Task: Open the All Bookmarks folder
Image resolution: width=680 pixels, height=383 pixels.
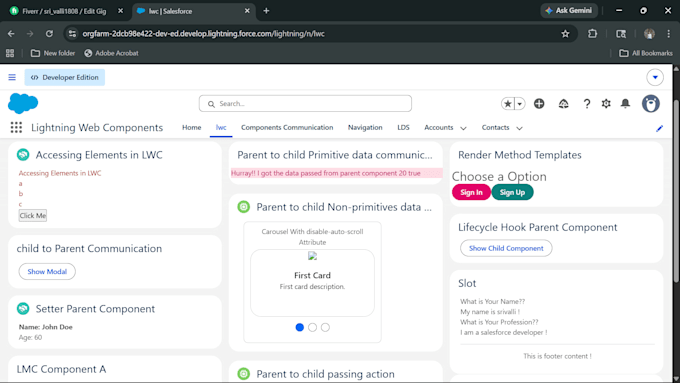Action: pos(646,53)
